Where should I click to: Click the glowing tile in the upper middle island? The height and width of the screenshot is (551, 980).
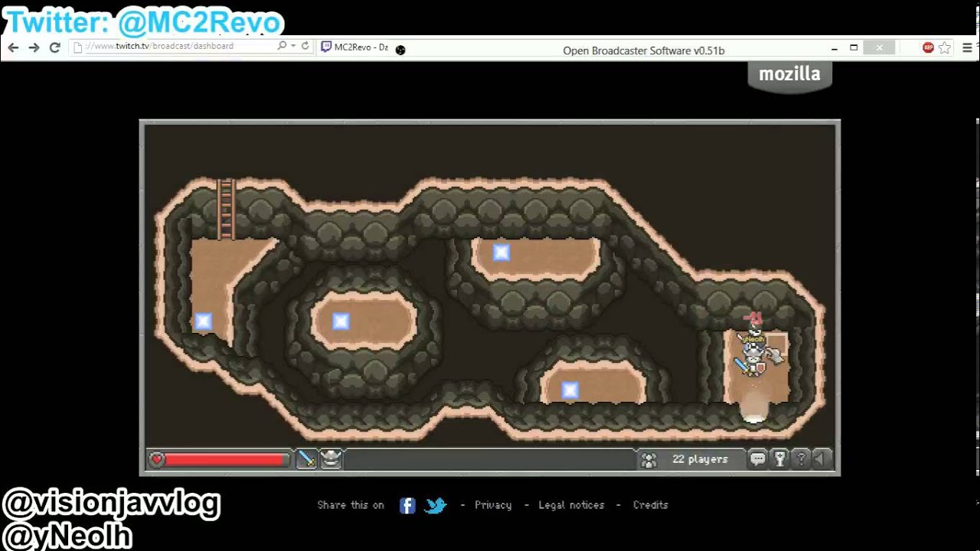click(501, 253)
